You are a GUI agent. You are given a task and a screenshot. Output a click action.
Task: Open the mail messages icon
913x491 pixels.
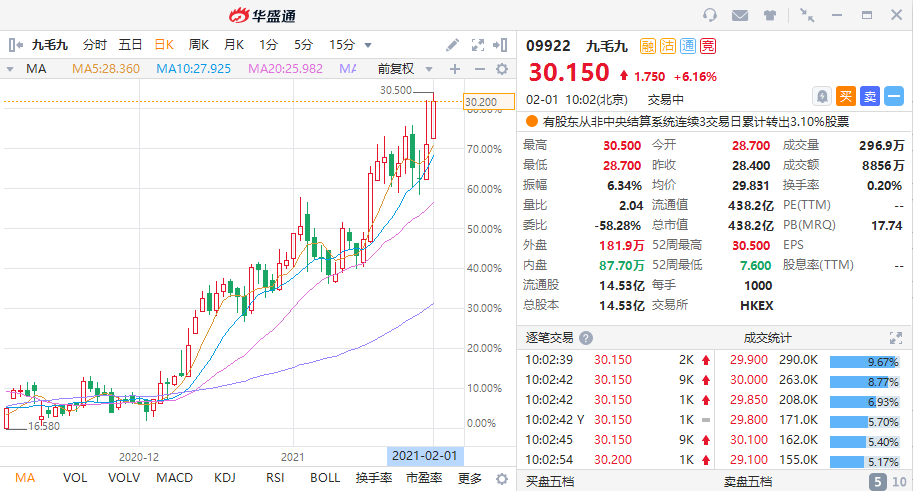(740, 15)
